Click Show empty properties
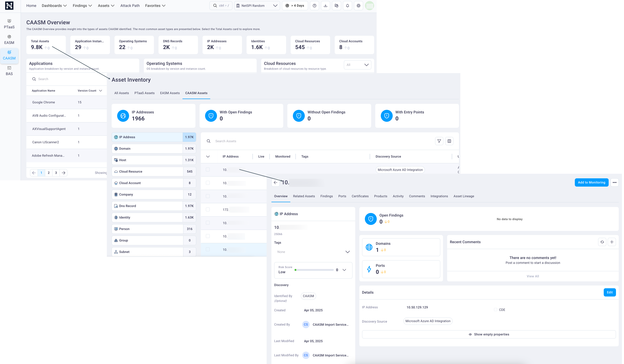This screenshot has height=364, width=624. (x=489, y=334)
